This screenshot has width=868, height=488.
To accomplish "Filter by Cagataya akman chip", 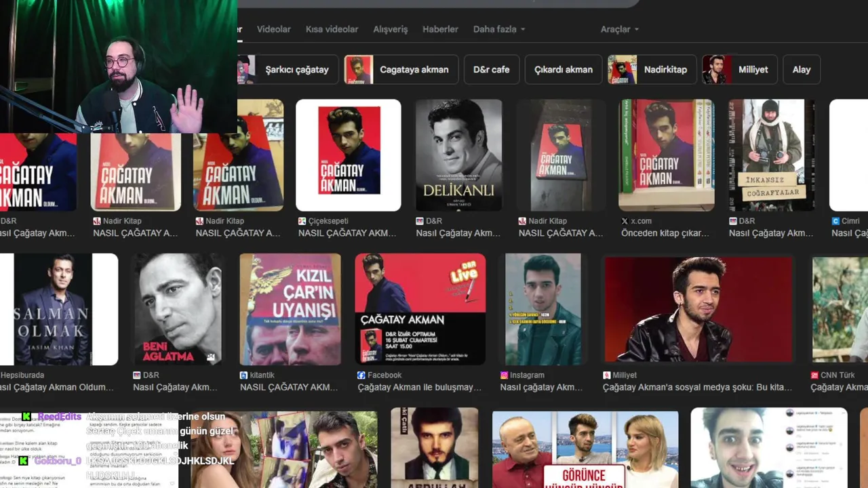I will point(401,69).
